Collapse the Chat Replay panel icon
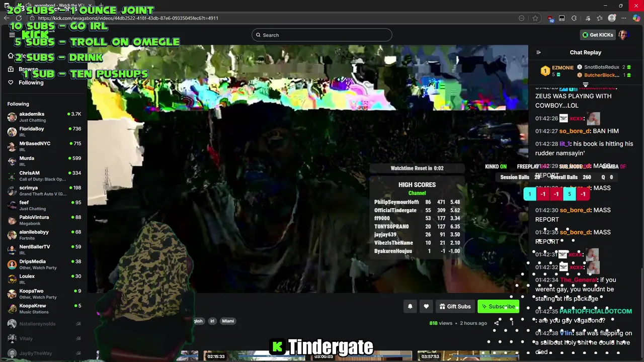Image resolution: width=644 pixels, height=362 pixels. [x=538, y=52]
